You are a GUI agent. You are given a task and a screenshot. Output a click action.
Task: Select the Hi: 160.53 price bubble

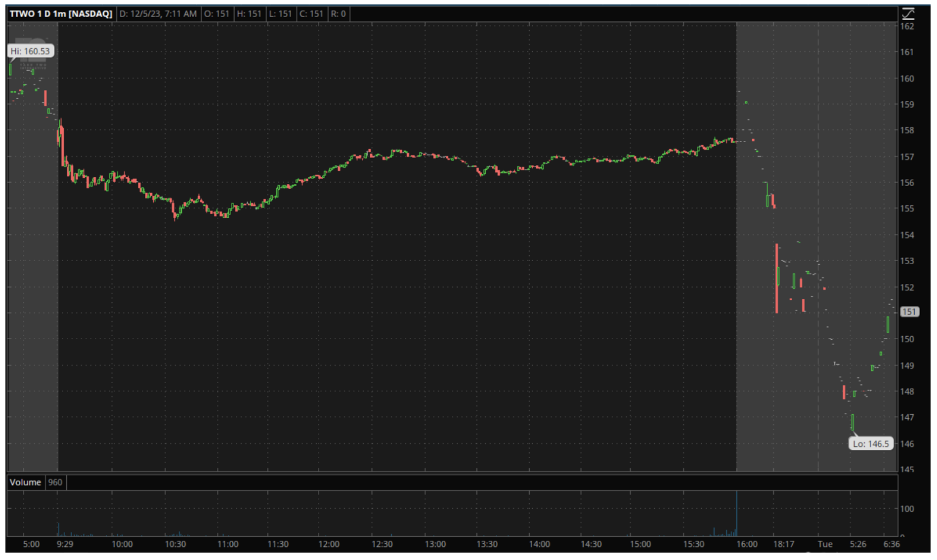tap(30, 51)
